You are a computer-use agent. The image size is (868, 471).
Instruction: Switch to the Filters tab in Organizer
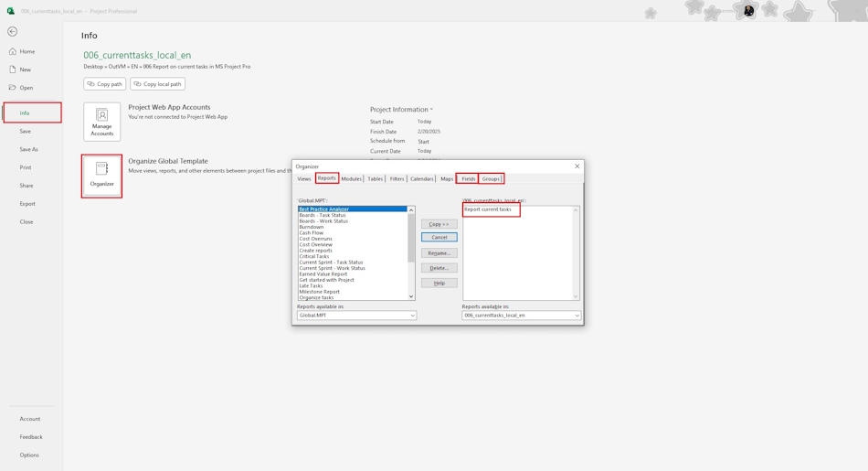pos(397,179)
